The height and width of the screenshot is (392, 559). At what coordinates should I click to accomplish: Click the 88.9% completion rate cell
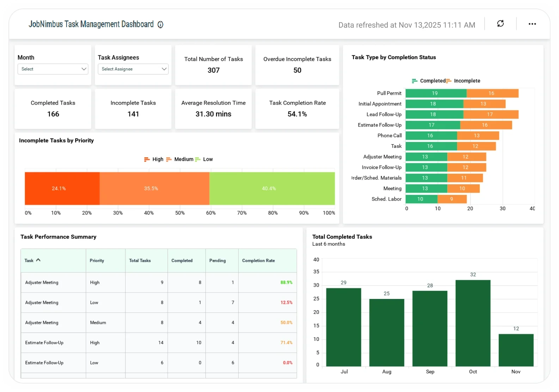(x=268, y=282)
